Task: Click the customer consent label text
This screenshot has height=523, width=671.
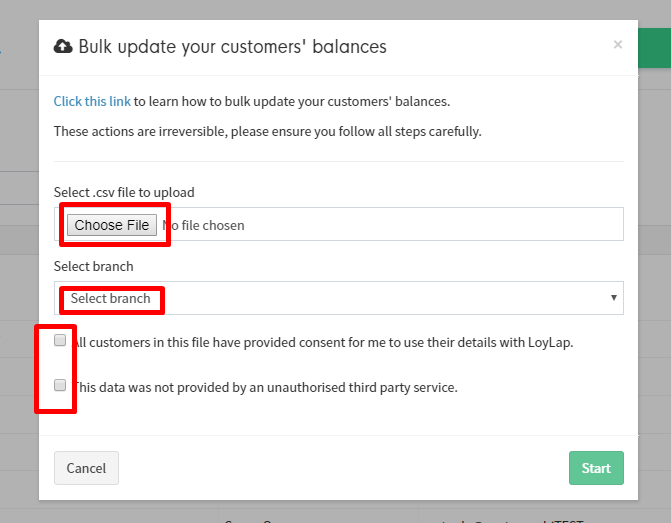Action: tap(323, 342)
